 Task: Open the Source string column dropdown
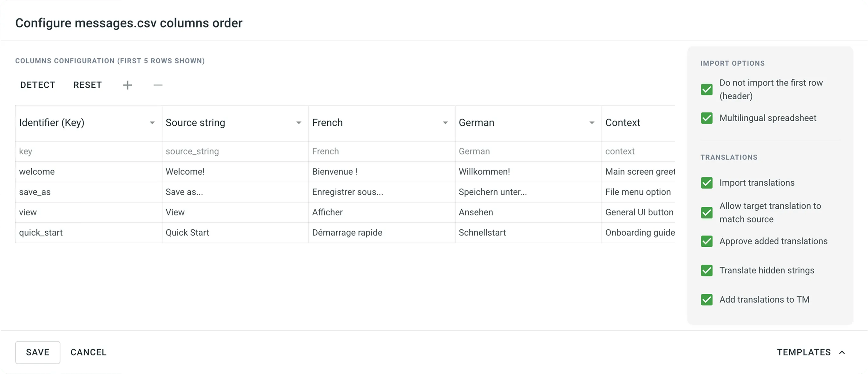(299, 123)
